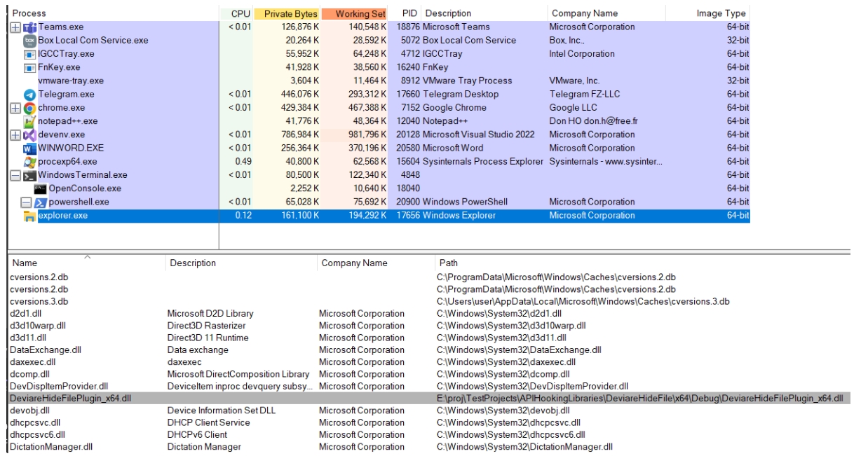Select the d3d11.dll entry
The image size is (868, 456).
pyautogui.click(x=27, y=338)
